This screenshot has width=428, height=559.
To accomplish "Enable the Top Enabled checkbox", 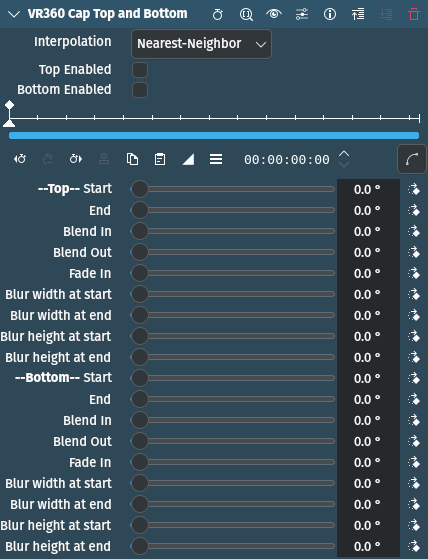I will [x=140, y=70].
